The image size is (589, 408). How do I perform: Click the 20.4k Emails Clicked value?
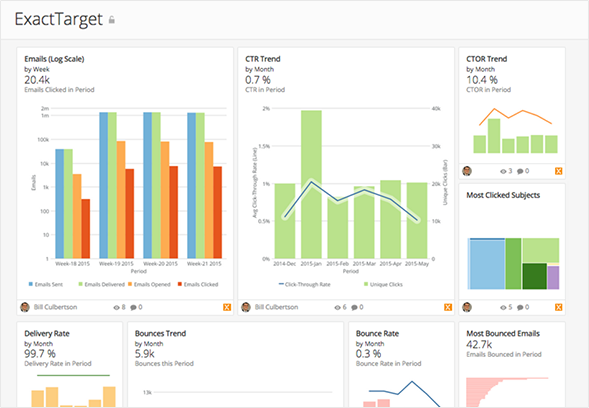37,80
